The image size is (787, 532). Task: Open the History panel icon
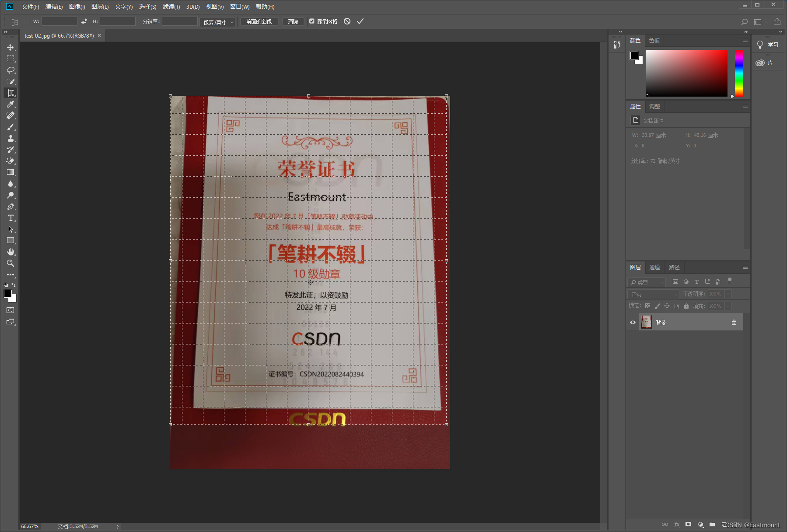[x=617, y=45]
